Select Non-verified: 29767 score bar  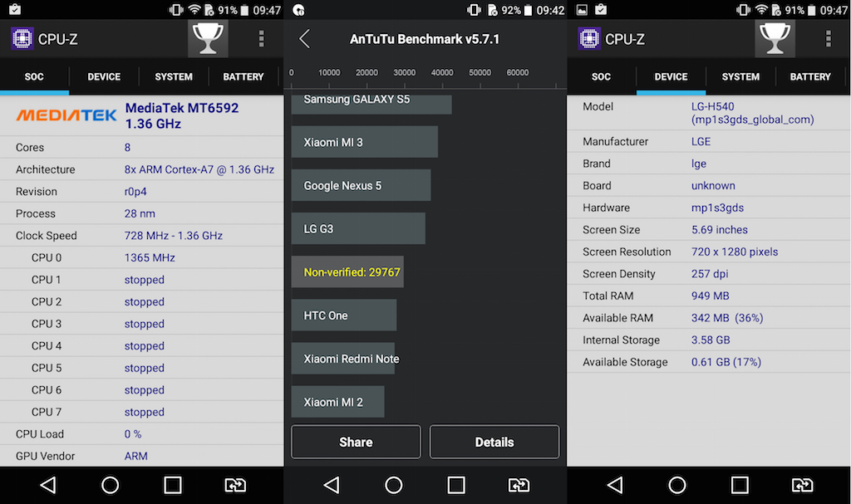(x=347, y=272)
